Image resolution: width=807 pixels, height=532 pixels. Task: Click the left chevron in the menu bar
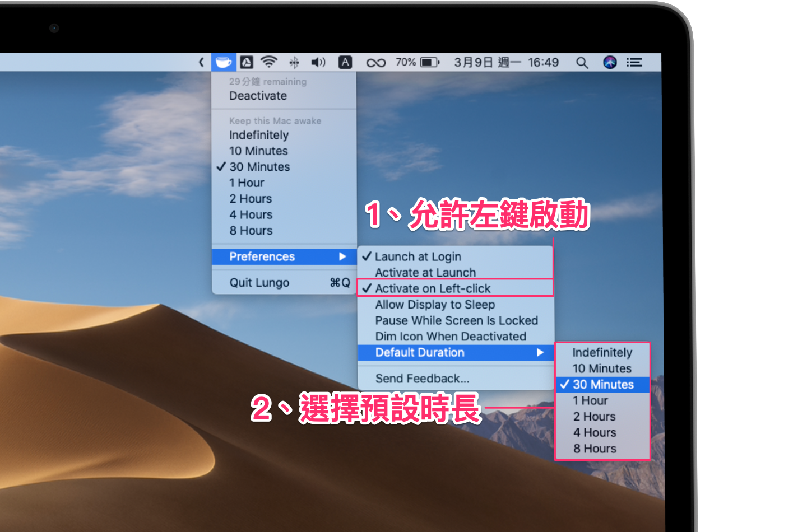201,62
